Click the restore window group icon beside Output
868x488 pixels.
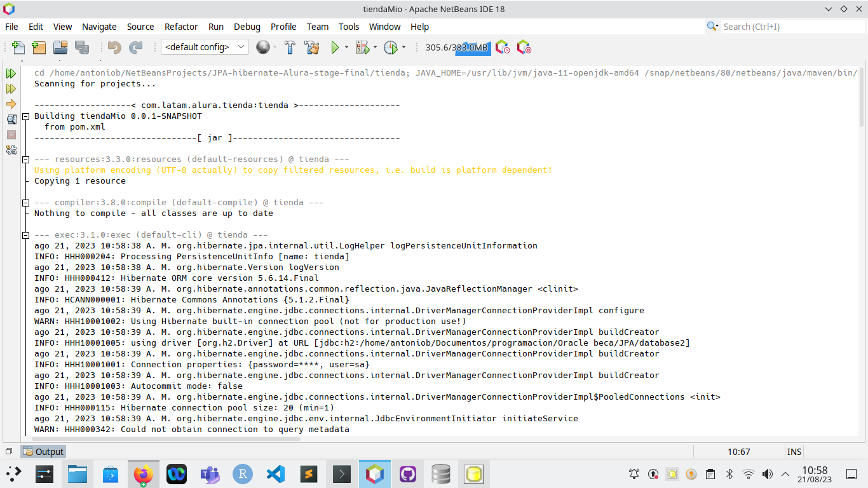tap(9, 451)
